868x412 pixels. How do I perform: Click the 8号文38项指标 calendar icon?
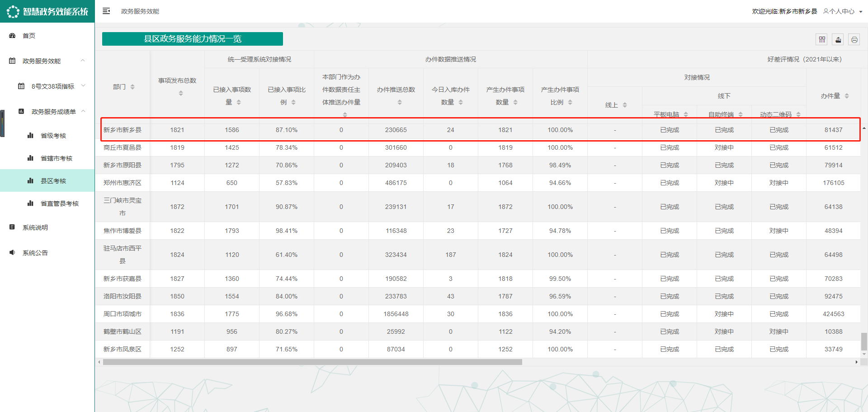(21, 86)
